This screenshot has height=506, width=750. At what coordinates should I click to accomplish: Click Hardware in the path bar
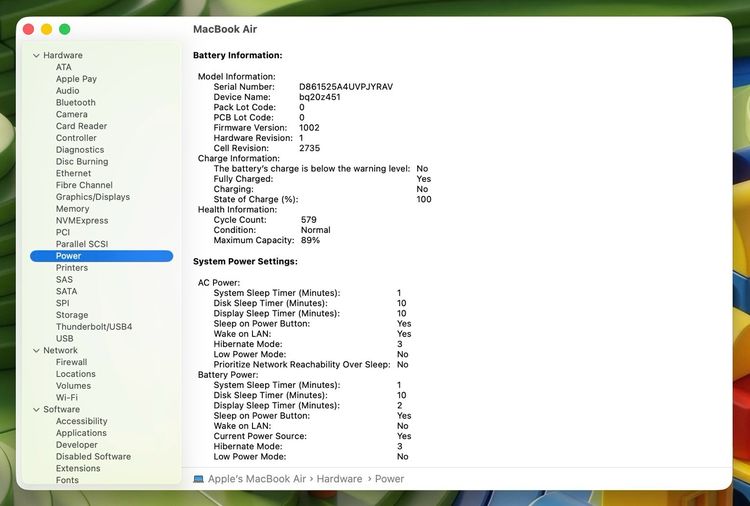tap(339, 479)
